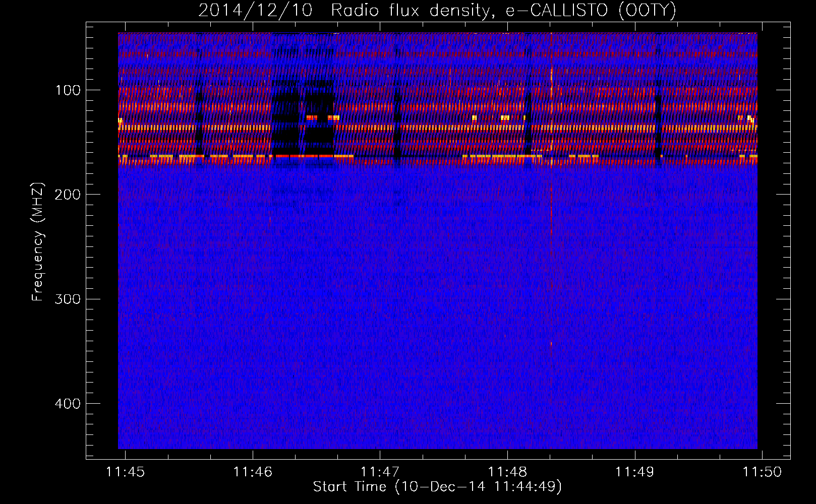Image resolution: width=816 pixels, height=504 pixels.
Task: Click the 'Start Time (10-Dec-14 11:44:49)' label
Action: point(437,487)
